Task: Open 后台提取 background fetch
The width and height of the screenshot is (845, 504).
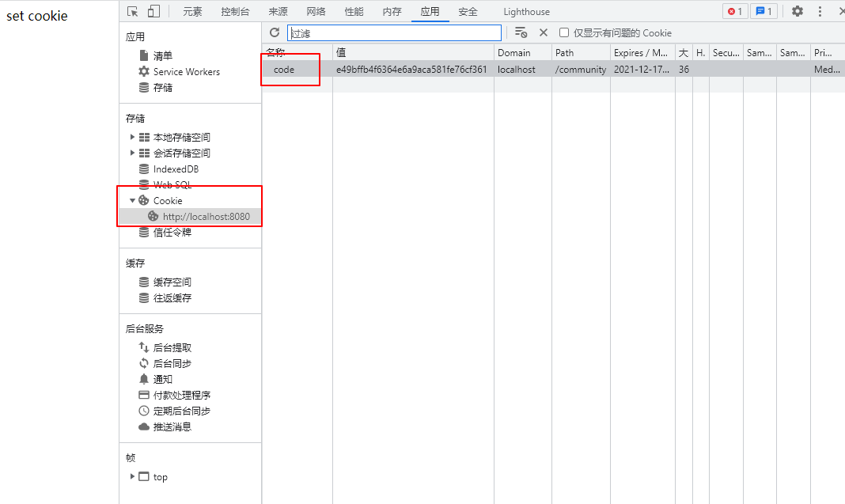Action: tap(172, 347)
